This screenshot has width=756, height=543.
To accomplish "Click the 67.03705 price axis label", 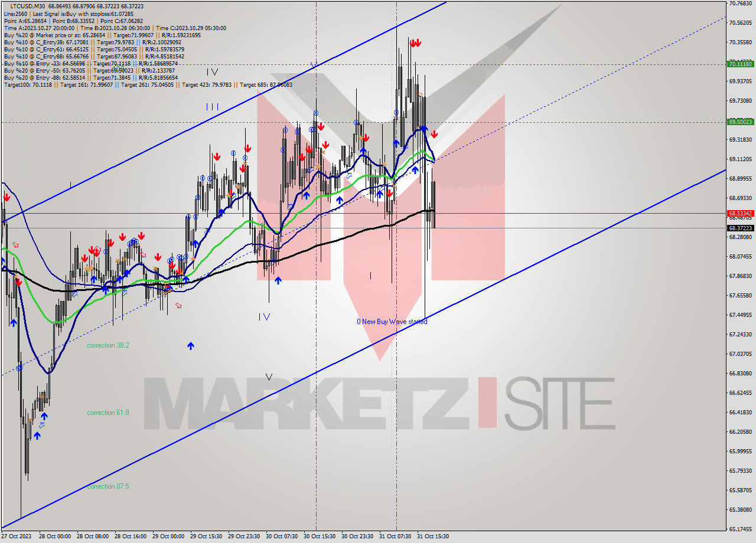I will pos(741,354).
